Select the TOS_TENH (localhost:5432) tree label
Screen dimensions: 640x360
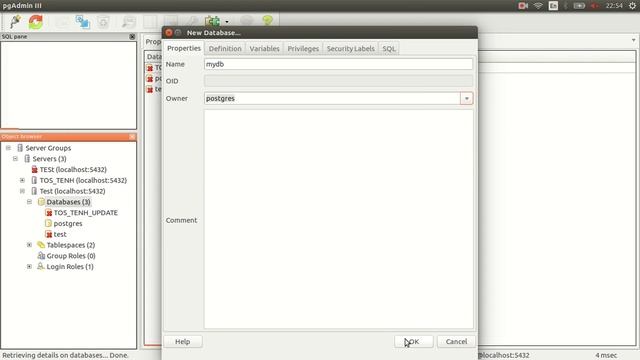click(x=83, y=180)
